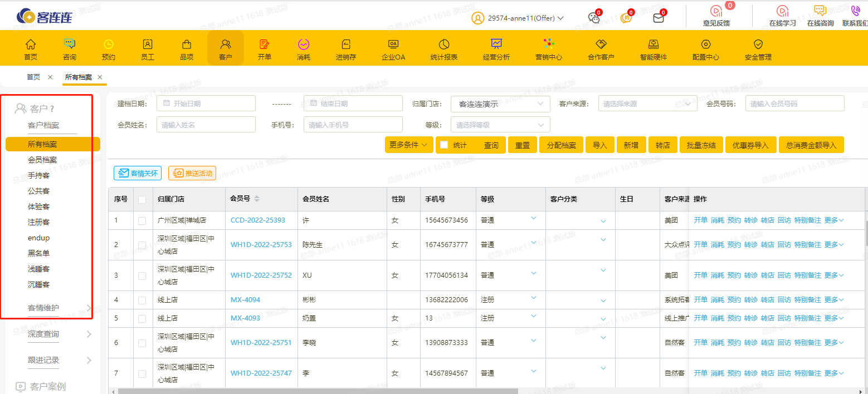868x394 pixels.
Task: Click the 意见反馈 feedback icon
Action: 716,12
